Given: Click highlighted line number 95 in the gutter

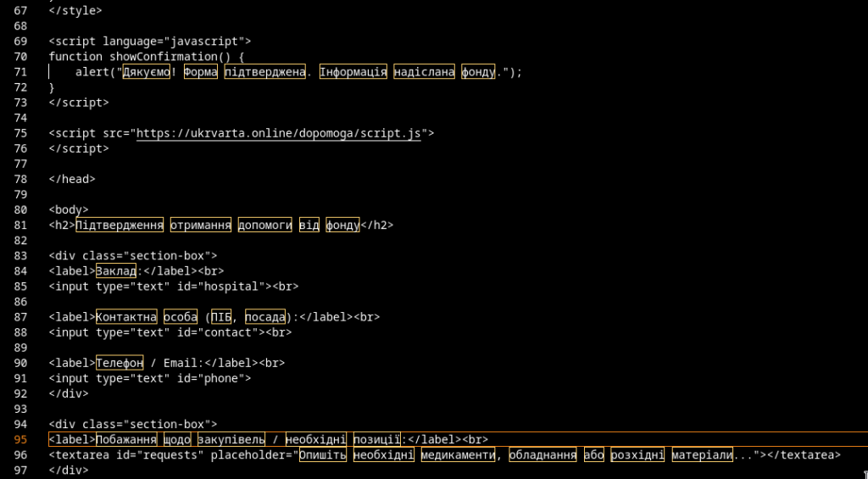Looking at the screenshot, I should 20,440.
